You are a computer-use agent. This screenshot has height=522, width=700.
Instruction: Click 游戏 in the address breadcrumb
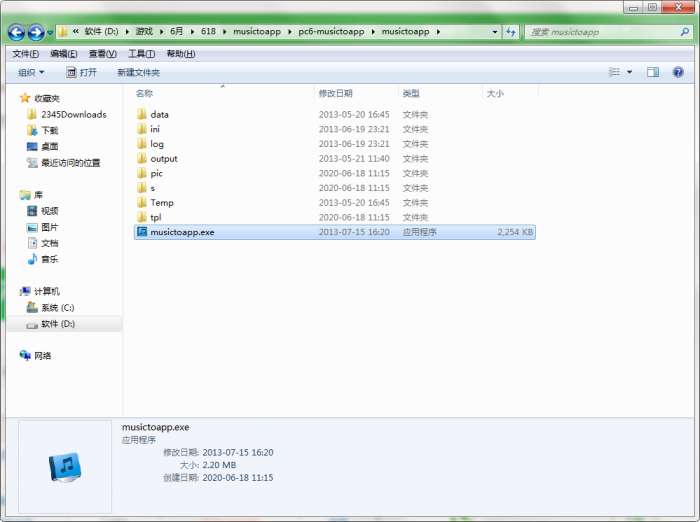144,32
